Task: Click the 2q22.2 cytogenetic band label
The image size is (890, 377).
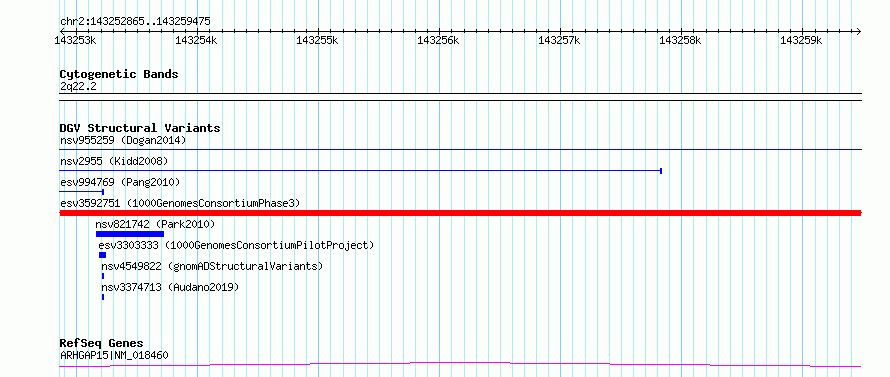Action: point(78,86)
